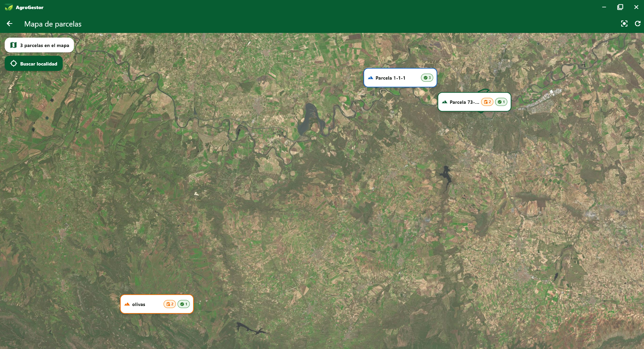
Task: Click the blue terrain icon of Parcela 1-1-1
Action: pyautogui.click(x=370, y=78)
